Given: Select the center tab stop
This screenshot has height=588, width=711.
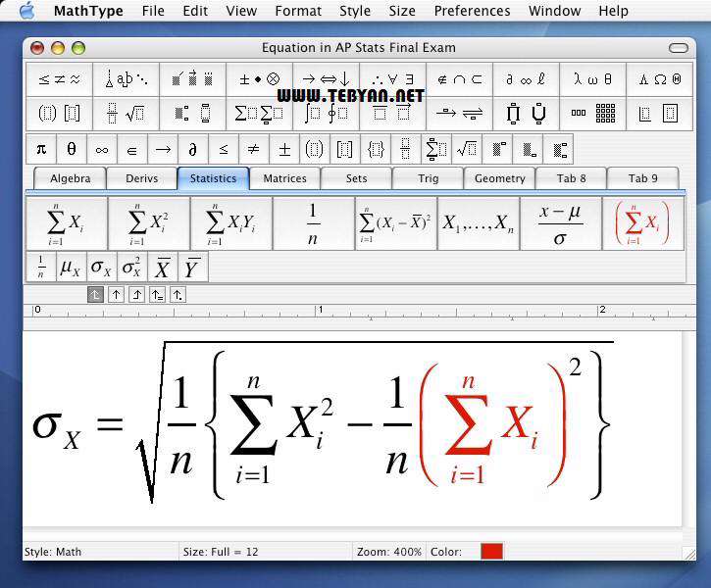Looking at the screenshot, I should tap(116, 295).
